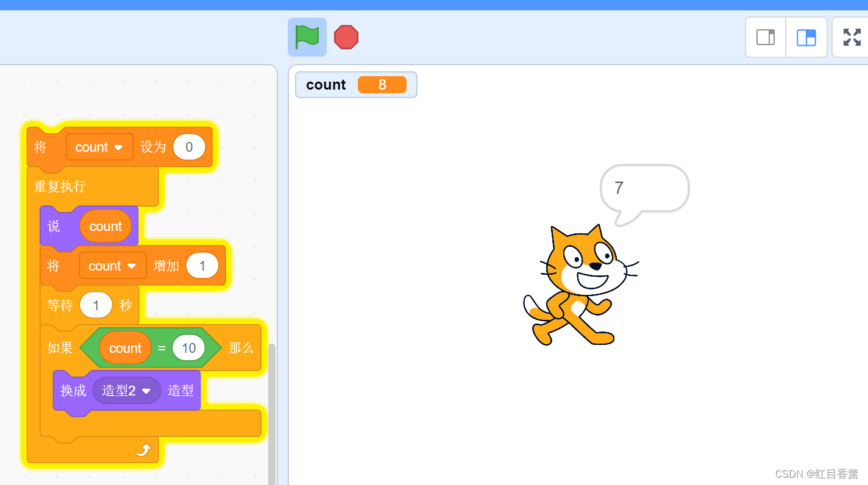Click the loop arrow on forever block
The height and width of the screenshot is (485, 868).
[x=143, y=450]
